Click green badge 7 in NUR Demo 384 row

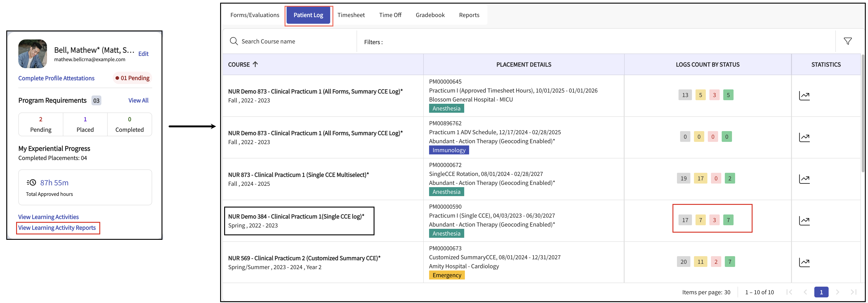pos(728,220)
